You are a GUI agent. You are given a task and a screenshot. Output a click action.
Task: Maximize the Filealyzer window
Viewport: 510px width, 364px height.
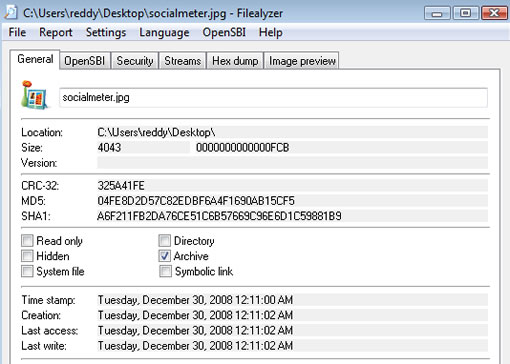point(465,13)
